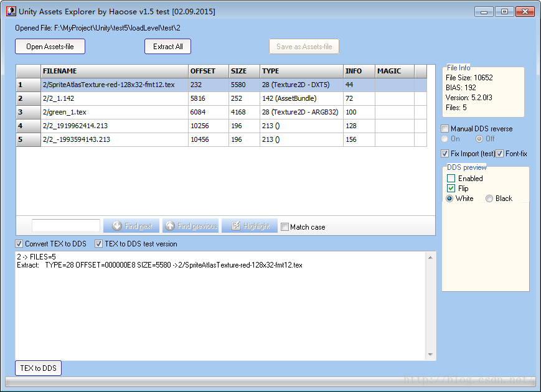Select the Black background radio button
Image resolution: width=541 pixels, height=392 pixels.
(489, 198)
